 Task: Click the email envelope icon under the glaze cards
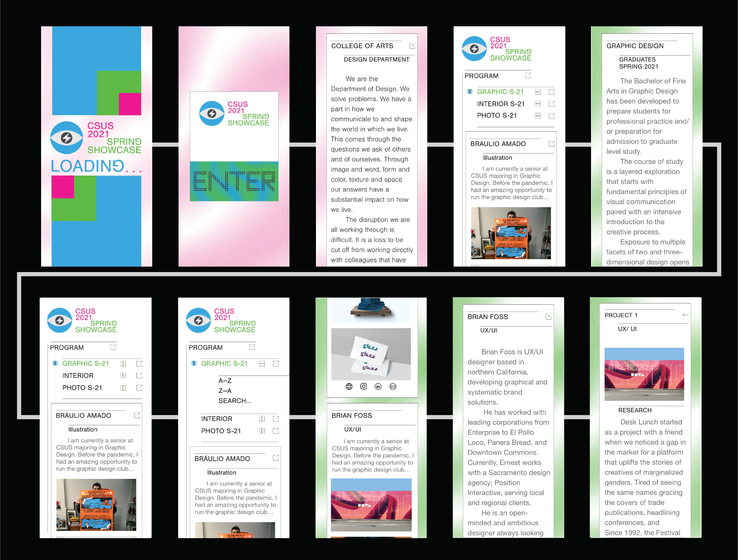click(x=393, y=386)
